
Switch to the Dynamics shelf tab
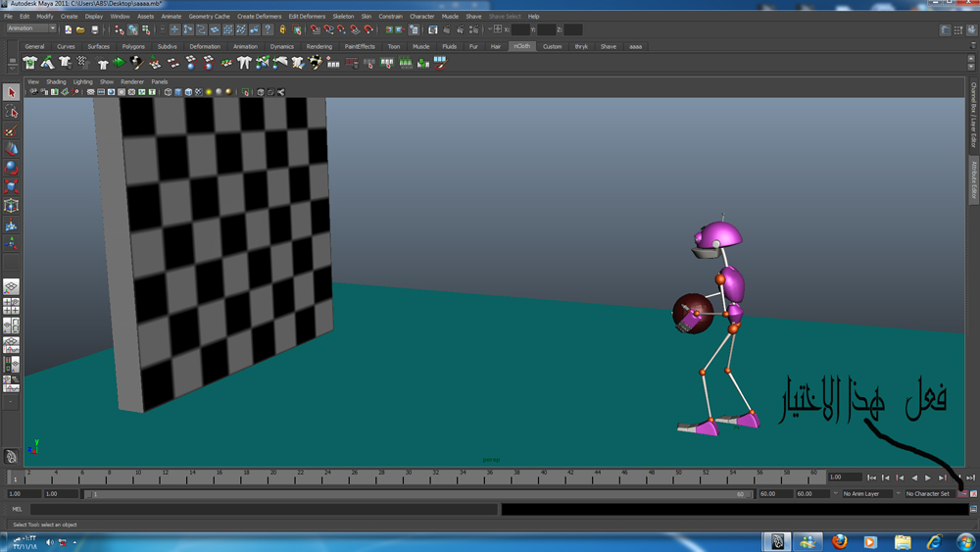281,46
